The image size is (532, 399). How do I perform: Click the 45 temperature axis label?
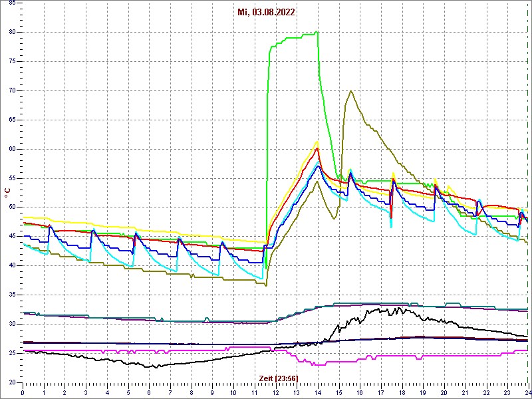[12, 237]
